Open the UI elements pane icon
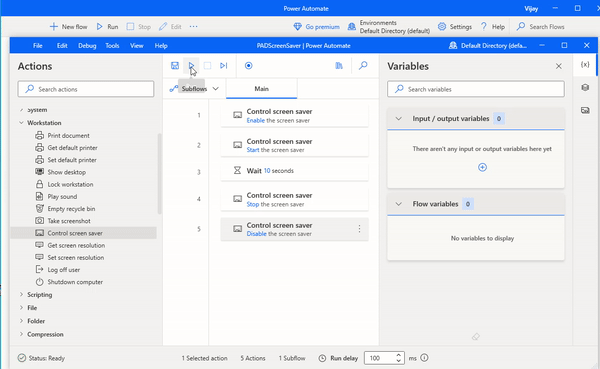Screen dimensions: 600x369 (x=585, y=87)
